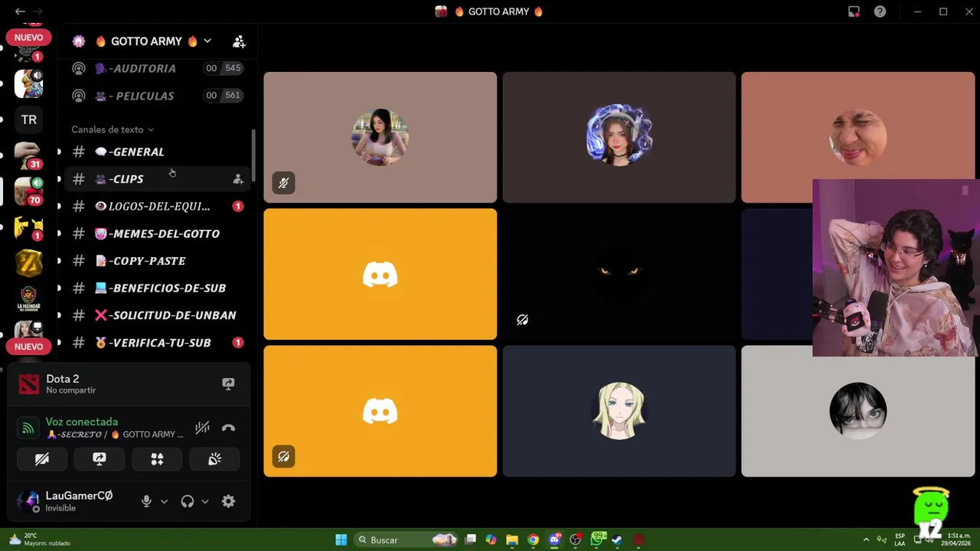This screenshot has height=551, width=980.
Task: Stream Dota 2 via its screen-share icon
Action: (x=228, y=383)
